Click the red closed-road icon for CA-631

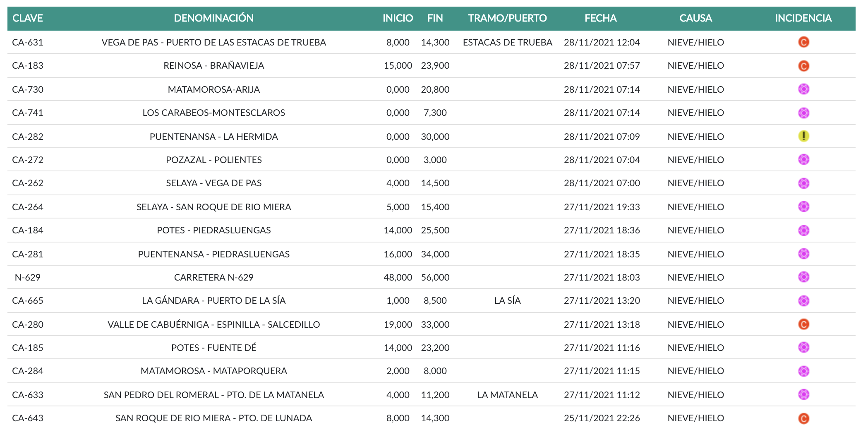[803, 42]
